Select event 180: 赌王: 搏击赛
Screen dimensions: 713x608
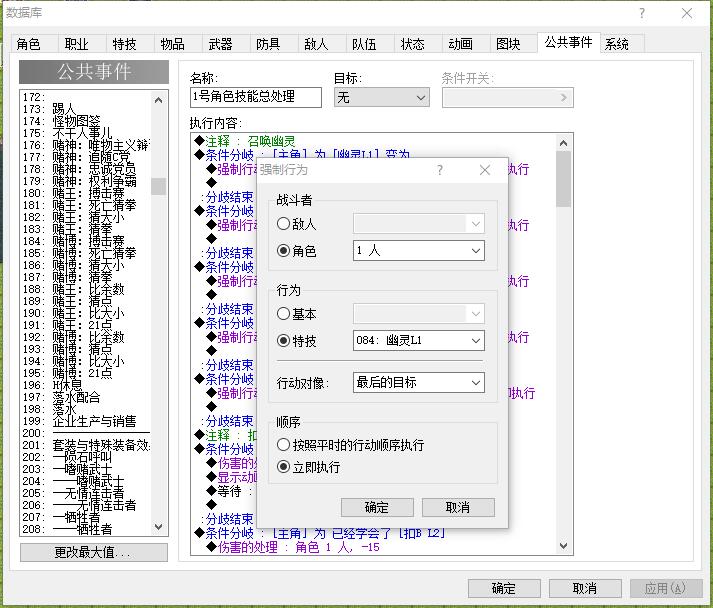click(86, 193)
